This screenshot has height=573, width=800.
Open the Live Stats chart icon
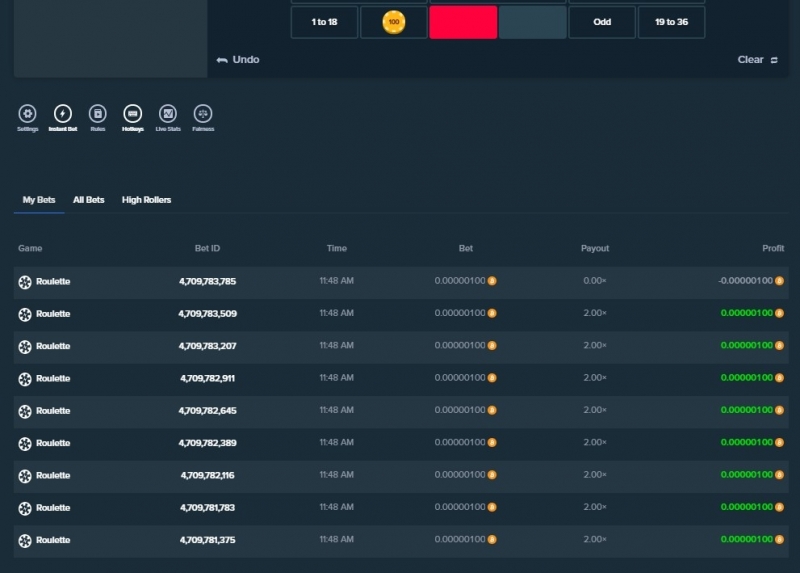[x=168, y=114]
